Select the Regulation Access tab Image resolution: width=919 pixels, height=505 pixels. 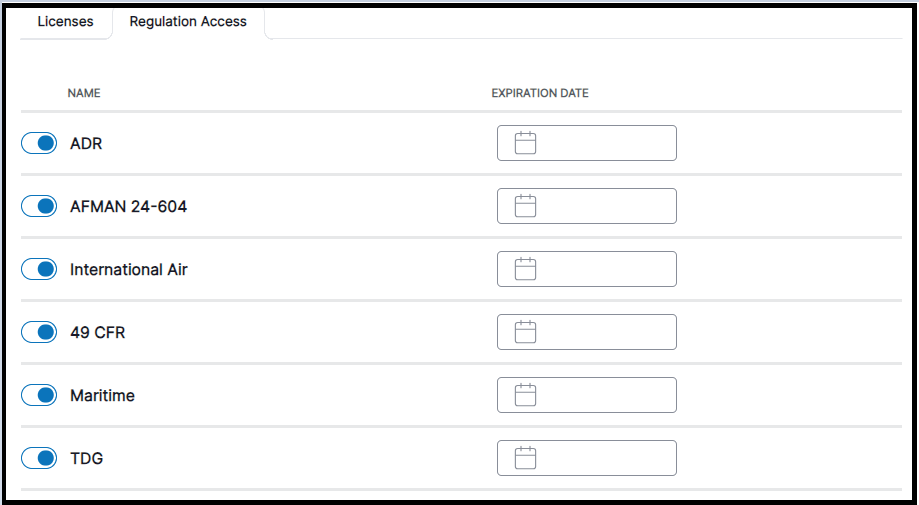click(x=188, y=21)
